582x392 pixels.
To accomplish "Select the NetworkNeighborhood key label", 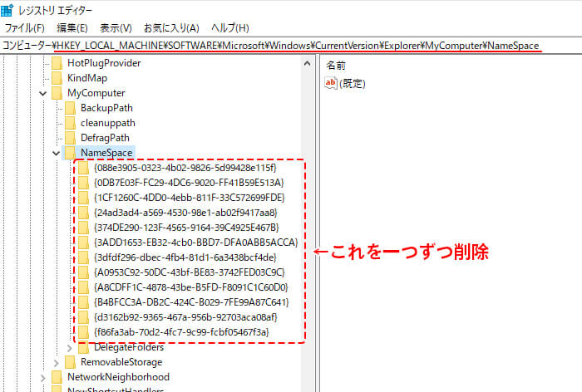I will point(118,377).
